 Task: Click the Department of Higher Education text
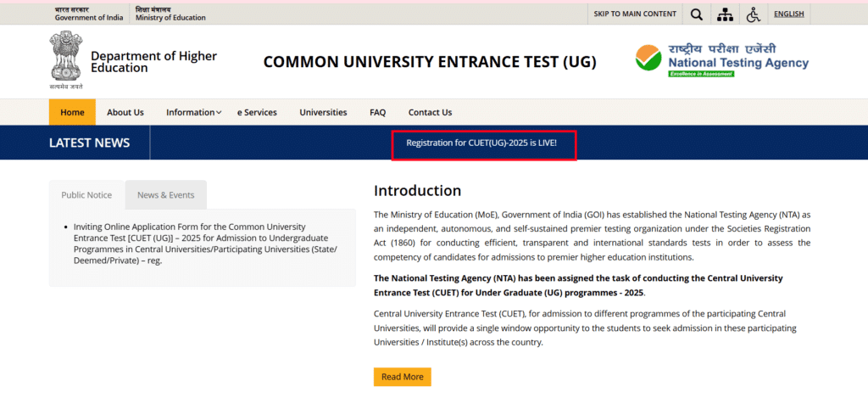pyautogui.click(x=153, y=62)
